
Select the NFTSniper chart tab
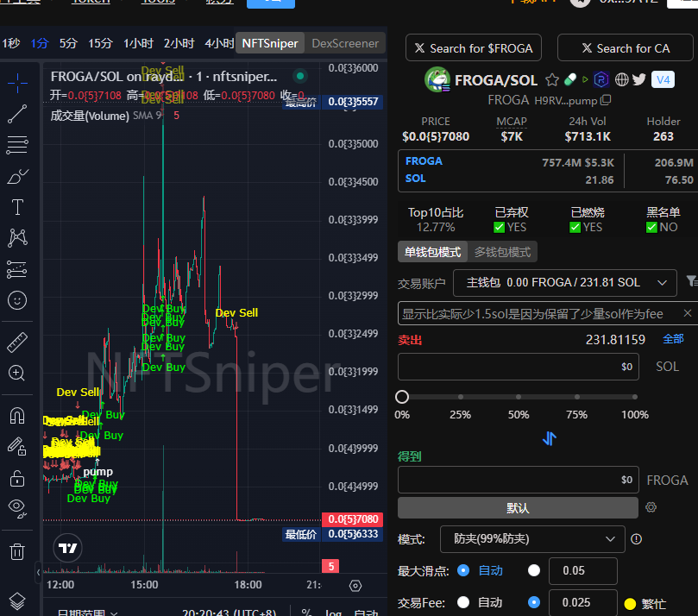[x=270, y=44]
